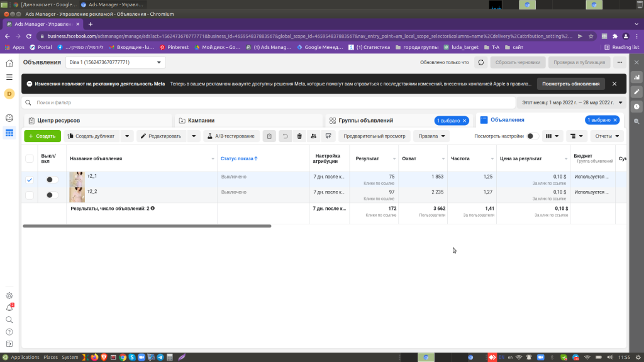Open the notifications bell in left sidebar
The image size is (644, 362).
click(x=9, y=307)
